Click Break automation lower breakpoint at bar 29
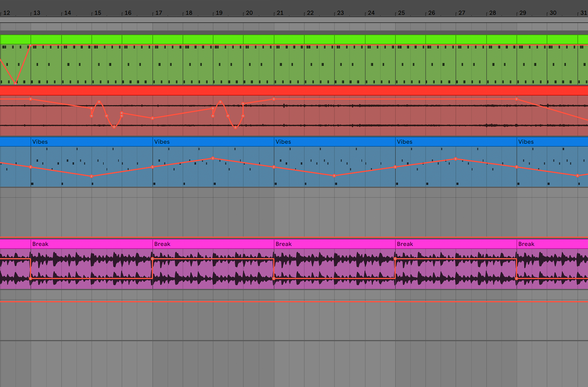The image size is (588, 387). [516, 278]
